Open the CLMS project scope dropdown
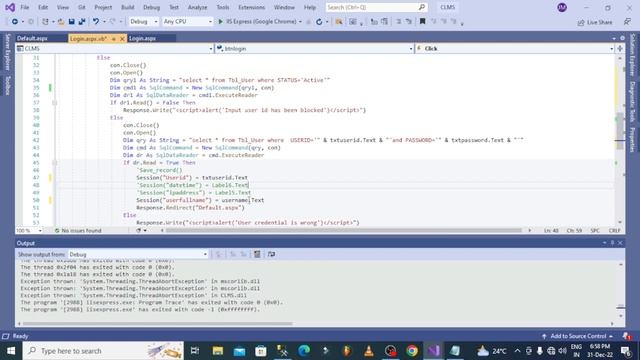The width and height of the screenshot is (640, 360). 115,48
